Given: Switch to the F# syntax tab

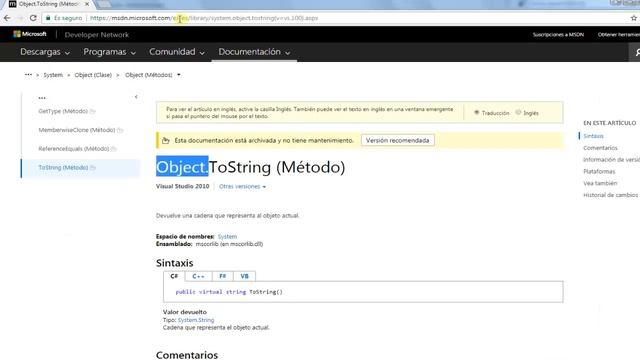Looking at the screenshot, I should [x=222, y=276].
